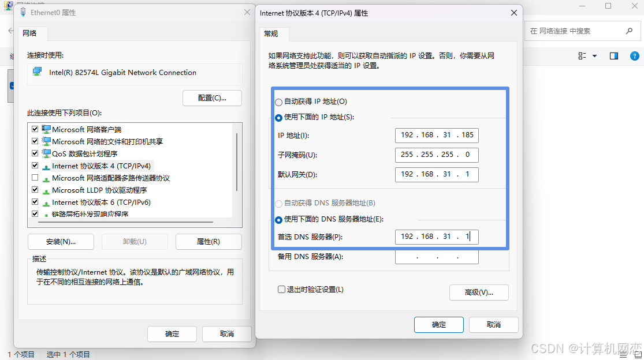Click the Intel network adapter icon

(38, 72)
